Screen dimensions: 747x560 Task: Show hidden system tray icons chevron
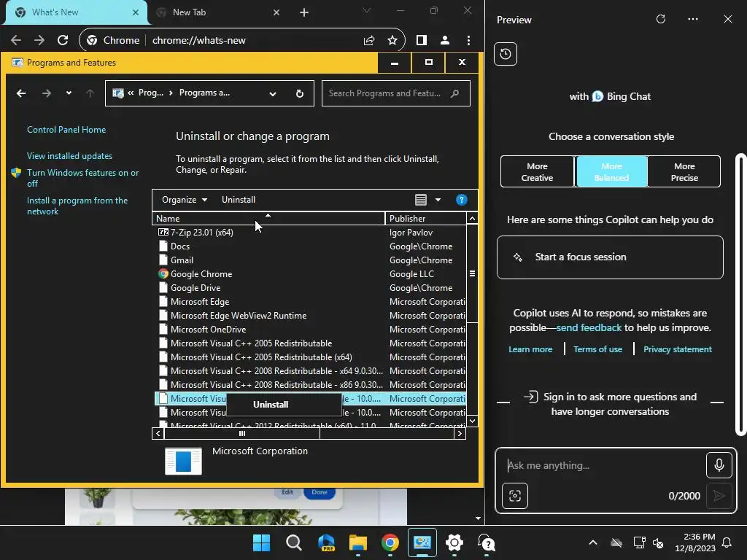point(592,542)
